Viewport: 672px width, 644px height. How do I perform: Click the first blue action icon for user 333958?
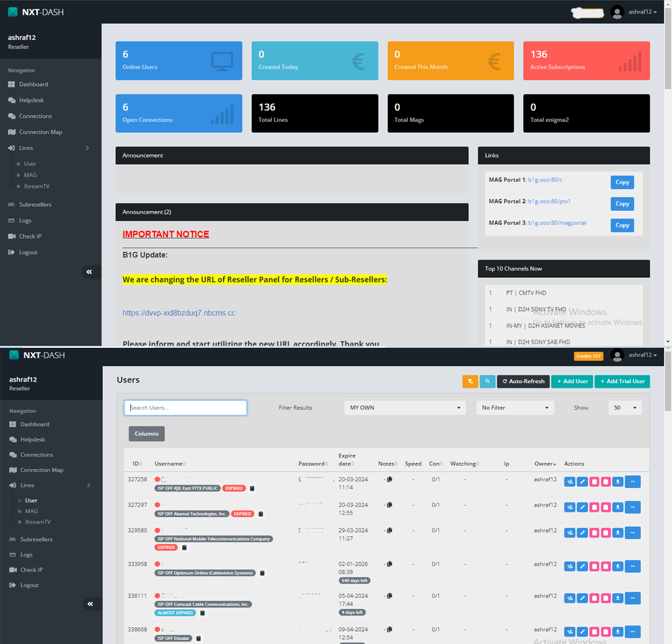tap(570, 567)
